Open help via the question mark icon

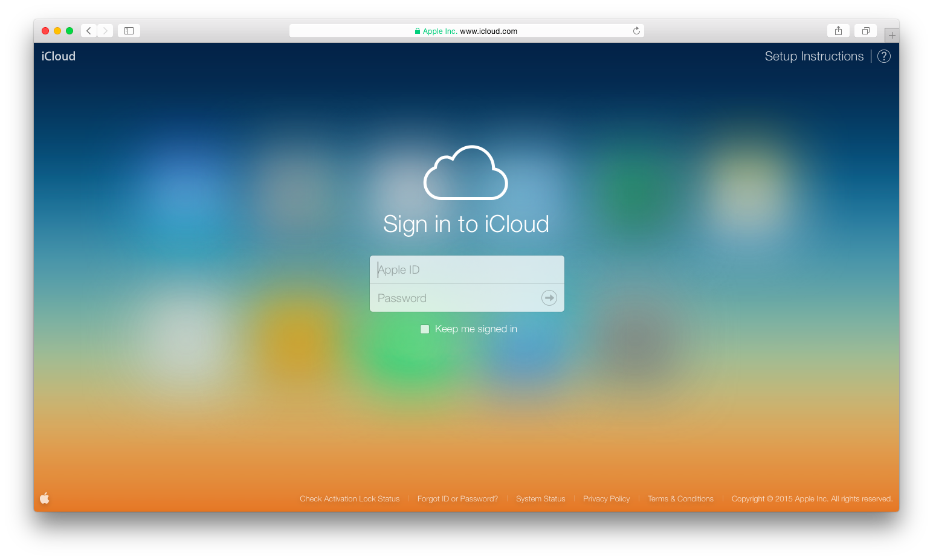pos(883,56)
